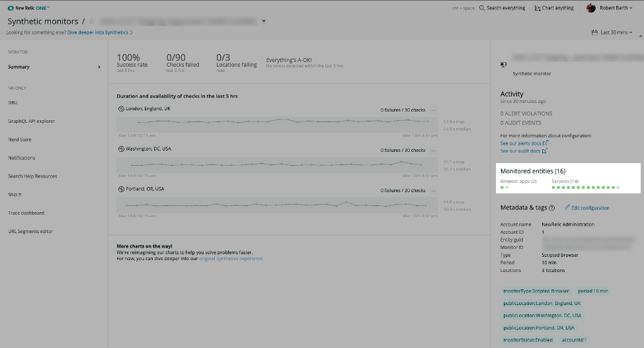This screenshot has height=348, width=644.
Task: Click the arrow after Dive deeper into Synthetics
Action: coord(132,32)
